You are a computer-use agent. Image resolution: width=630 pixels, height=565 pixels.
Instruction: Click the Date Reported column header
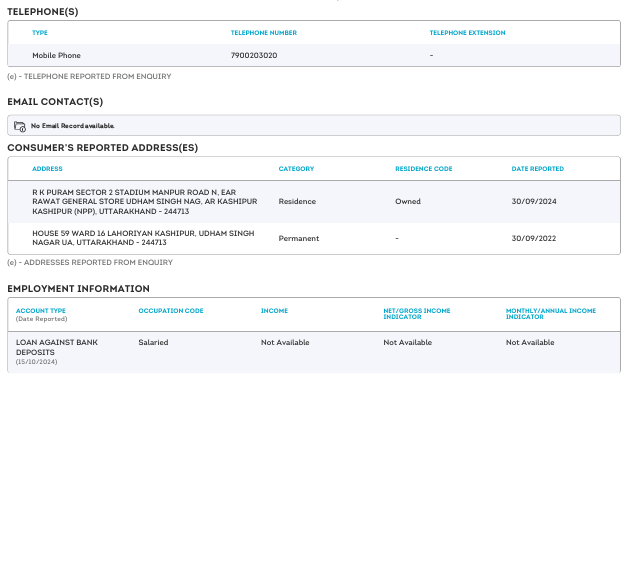pos(537,169)
